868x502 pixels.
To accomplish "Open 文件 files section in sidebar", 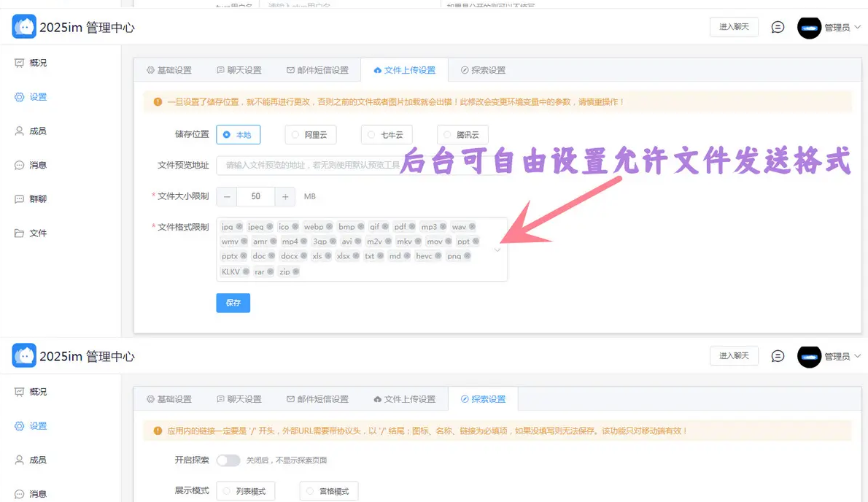I will (x=38, y=233).
